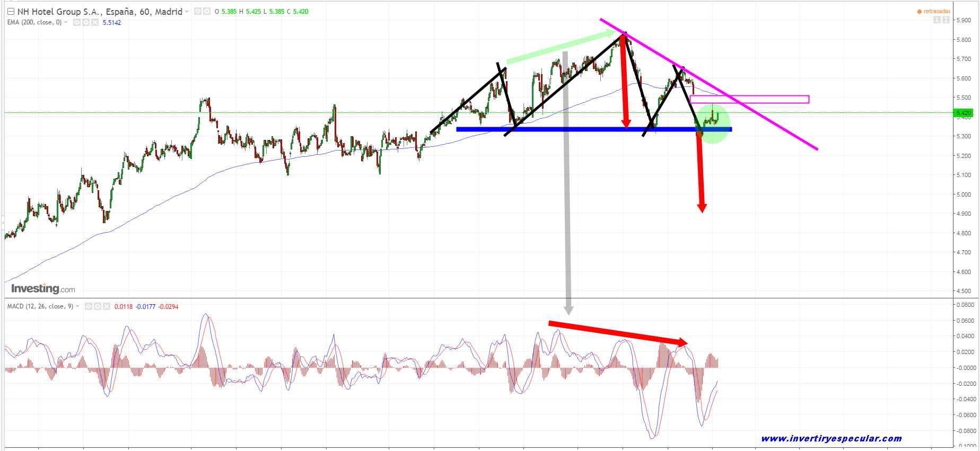This screenshot has height=451, width=980.
Task: Hide the EMA 200 line using eye icon
Action: 77,22
